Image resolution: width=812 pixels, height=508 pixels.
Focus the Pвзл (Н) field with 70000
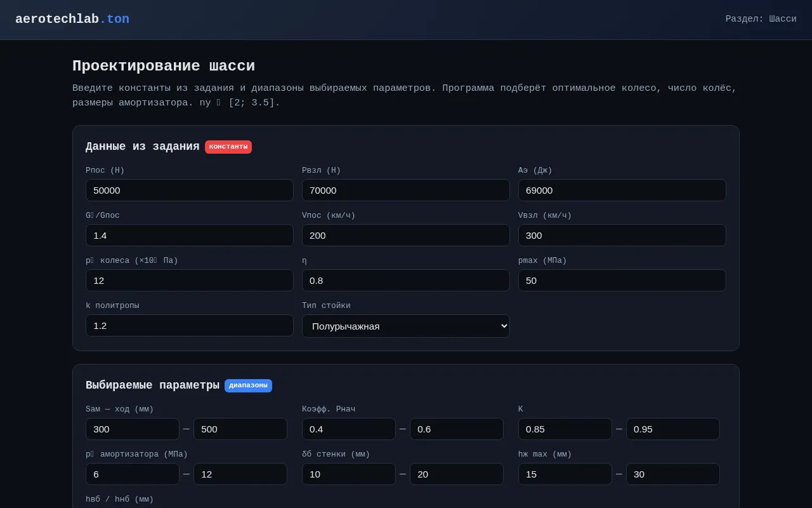click(x=406, y=190)
